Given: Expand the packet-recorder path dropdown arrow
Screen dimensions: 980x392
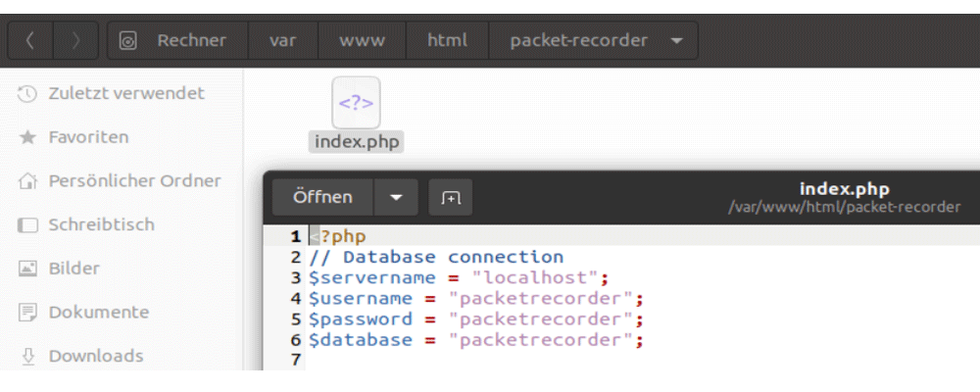Looking at the screenshot, I should pos(675,41).
